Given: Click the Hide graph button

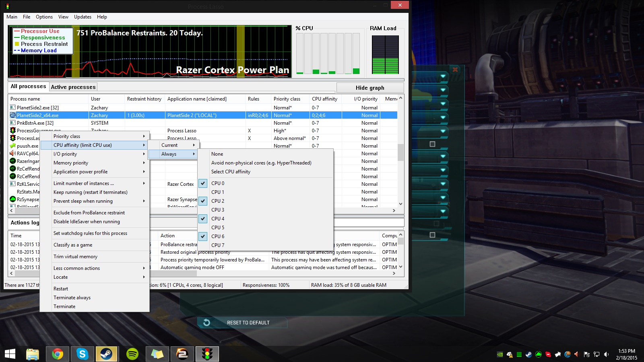Looking at the screenshot, I should 370,88.
